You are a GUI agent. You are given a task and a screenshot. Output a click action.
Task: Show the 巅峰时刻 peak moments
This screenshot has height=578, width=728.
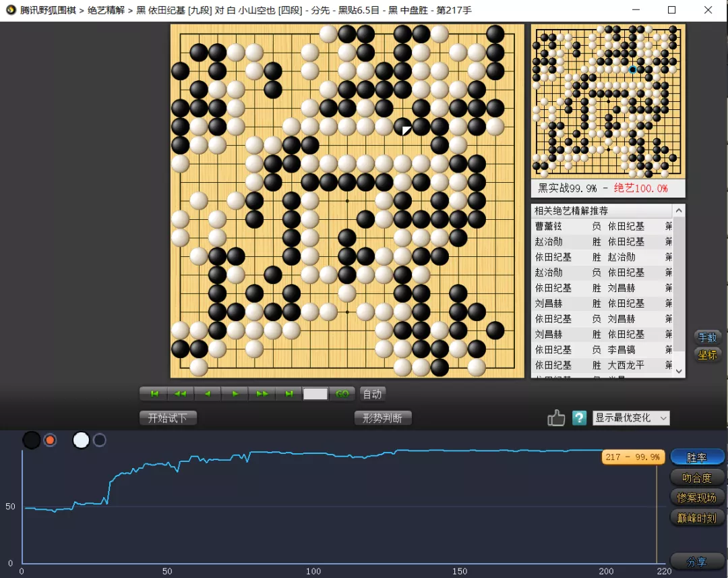697,517
